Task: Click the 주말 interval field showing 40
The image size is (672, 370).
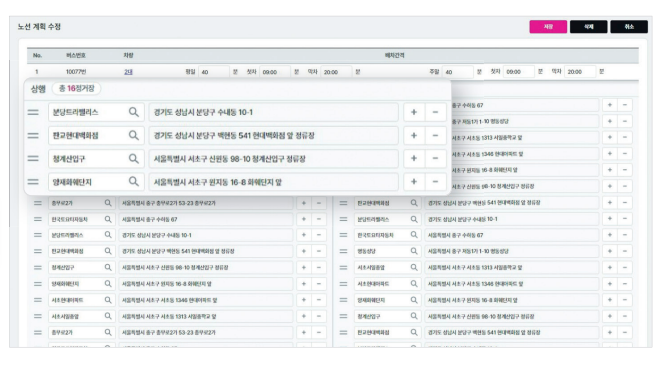Action: click(458, 72)
